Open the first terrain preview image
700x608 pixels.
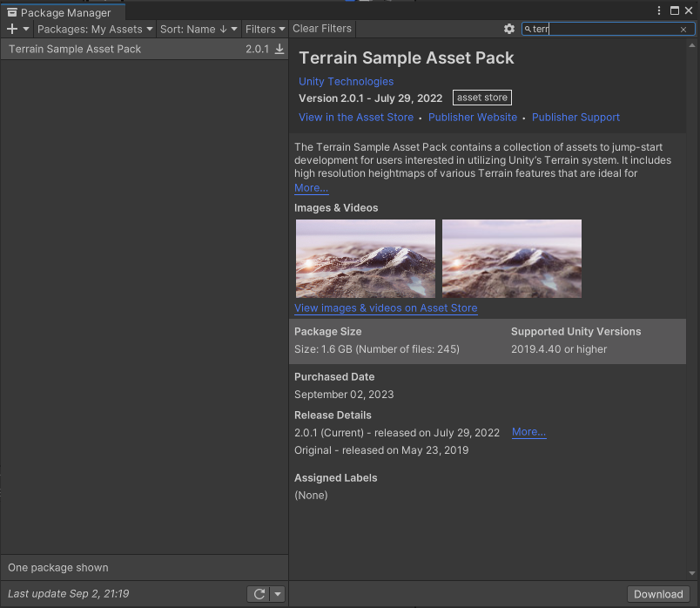click(x=365, y=258)
